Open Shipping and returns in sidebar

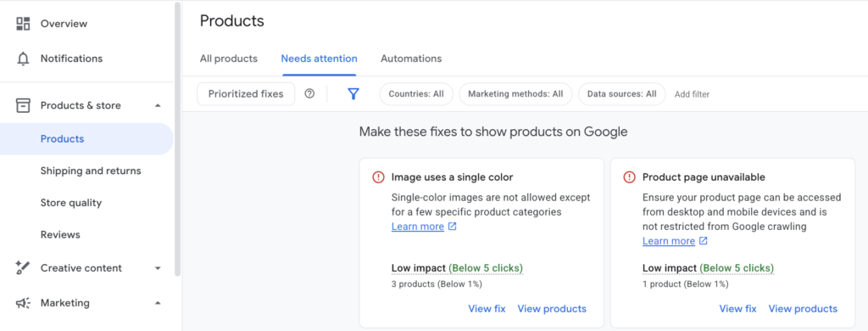point(91,171)
